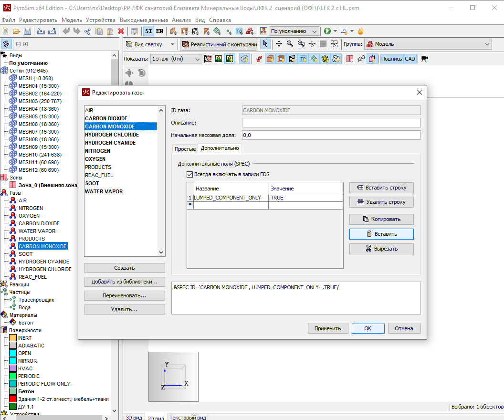
Task: Click the rotate view icon in the viewport
Action: (142, 73)
